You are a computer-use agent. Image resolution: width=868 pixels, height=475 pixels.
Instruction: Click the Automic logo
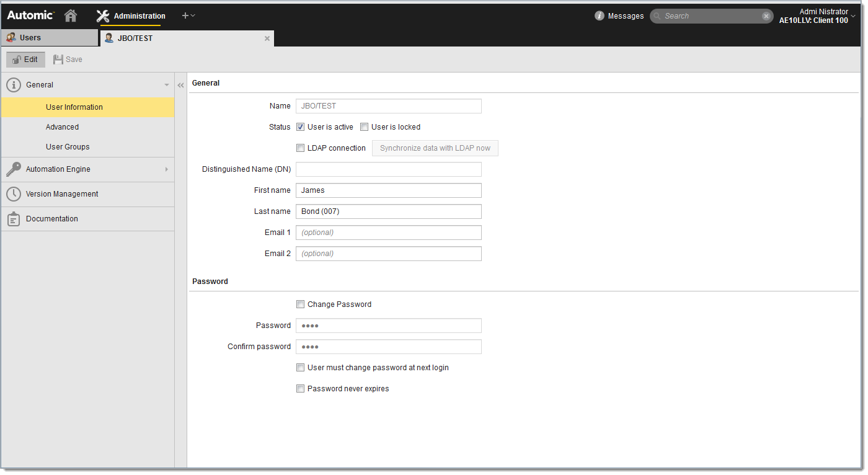pyautogui.click(x=28, y=16)
